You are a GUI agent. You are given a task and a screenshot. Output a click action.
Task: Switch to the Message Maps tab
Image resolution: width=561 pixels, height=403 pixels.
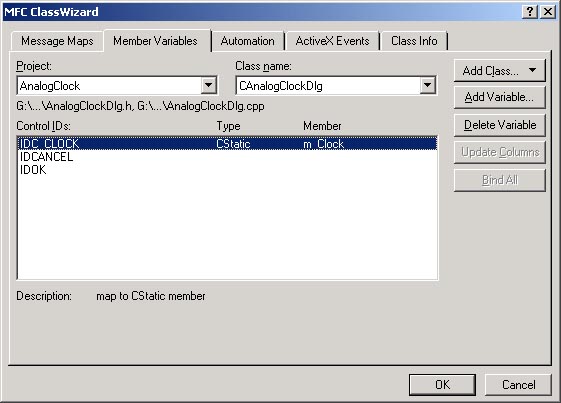click(x=57, y=41)
